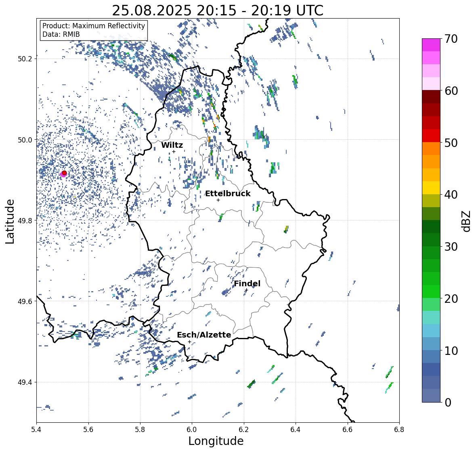Click the 'Data: RMIB' legend line
The height and width of the screenshot is (451, 476).
coord(61,34)
